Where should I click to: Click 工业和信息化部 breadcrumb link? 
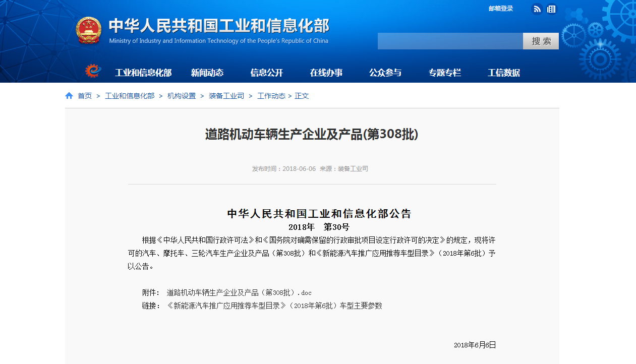130,96
